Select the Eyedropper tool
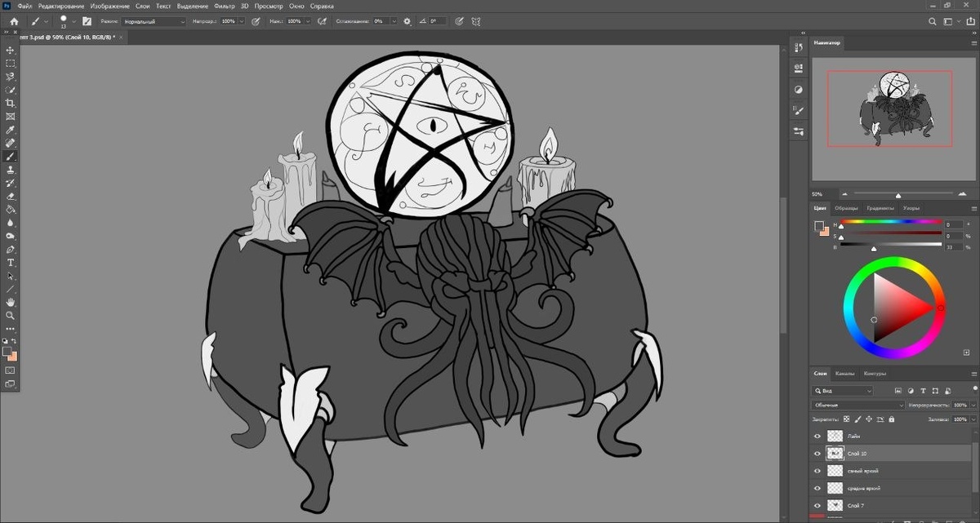Image resolution: width=980 pixels, height=523 pixels. pos(11,130)
